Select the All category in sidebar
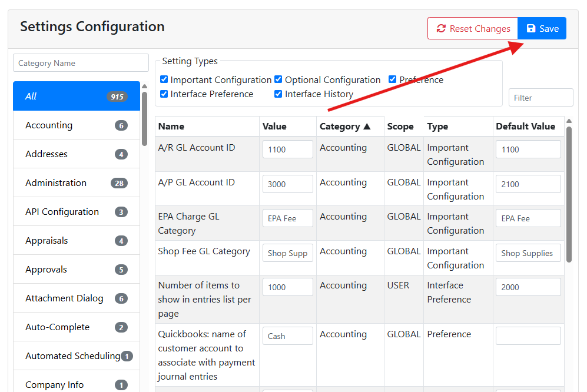This screenshot has width=587, height=392. (x=77, y=96)
